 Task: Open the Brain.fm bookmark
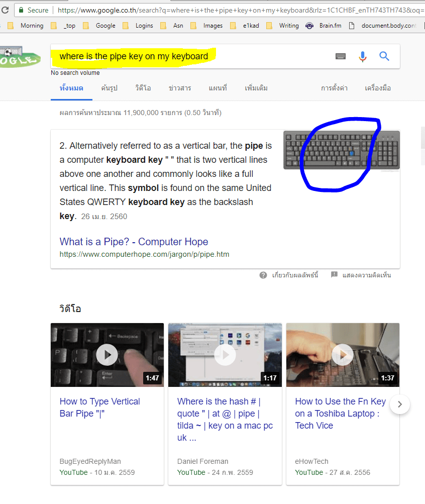coord(324,26)
